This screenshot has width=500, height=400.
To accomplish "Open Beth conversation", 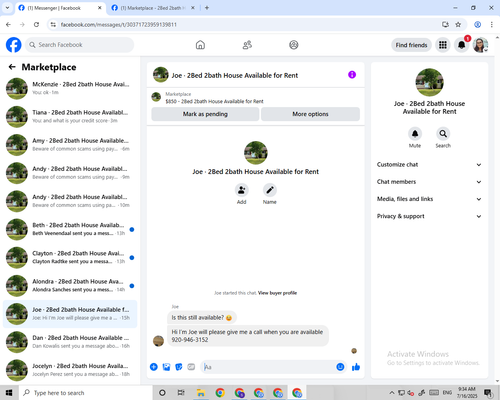I will click(70, 229).
